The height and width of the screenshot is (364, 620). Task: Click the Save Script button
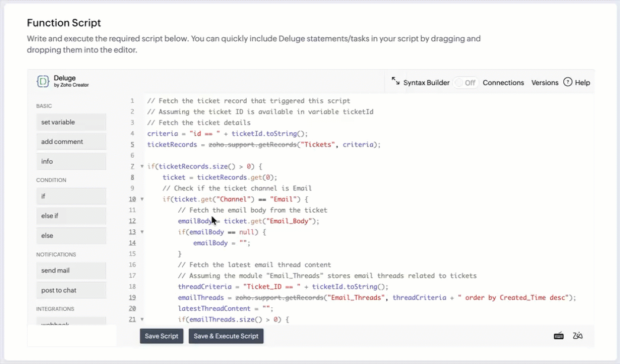(162, 336)
